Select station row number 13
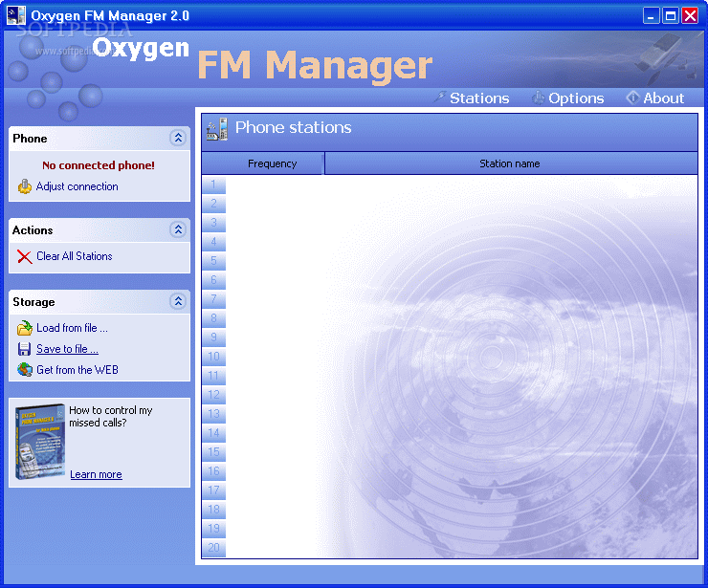Viewport: 708px width, 588px height. [213, 414]
